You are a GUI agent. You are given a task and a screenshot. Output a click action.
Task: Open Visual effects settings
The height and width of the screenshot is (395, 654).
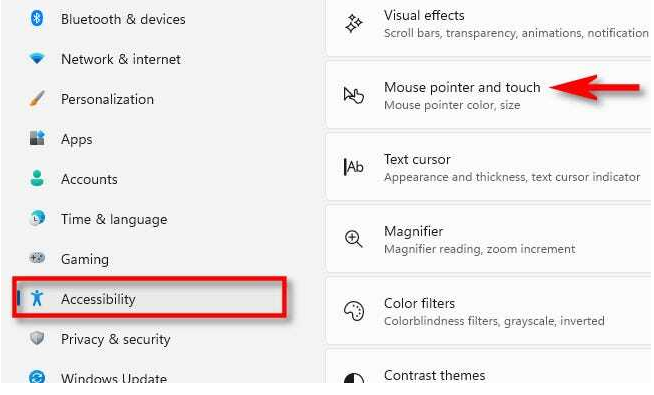(489, 24)
